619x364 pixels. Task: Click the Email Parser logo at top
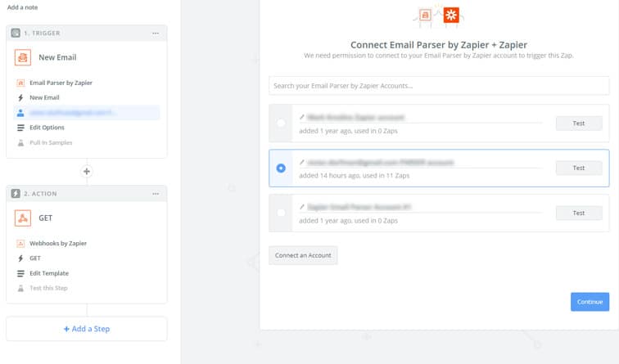click(425, 15)
